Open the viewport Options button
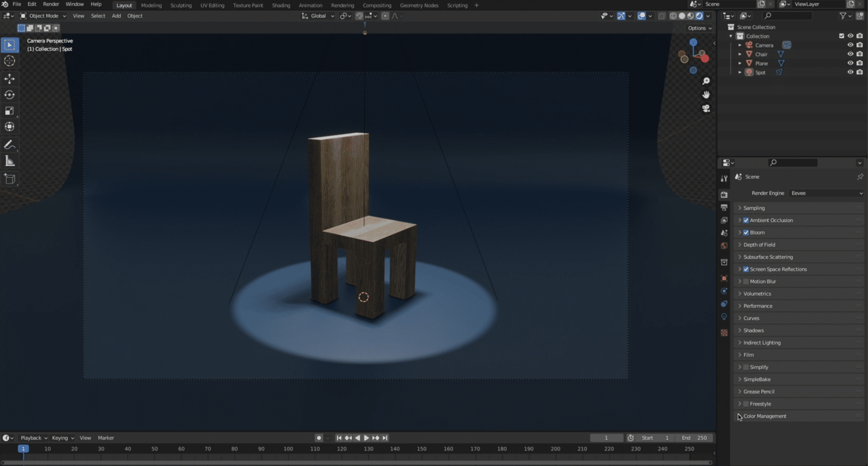Image resolution: width=868 pixels, height=466 pixels. pos(699,28)
